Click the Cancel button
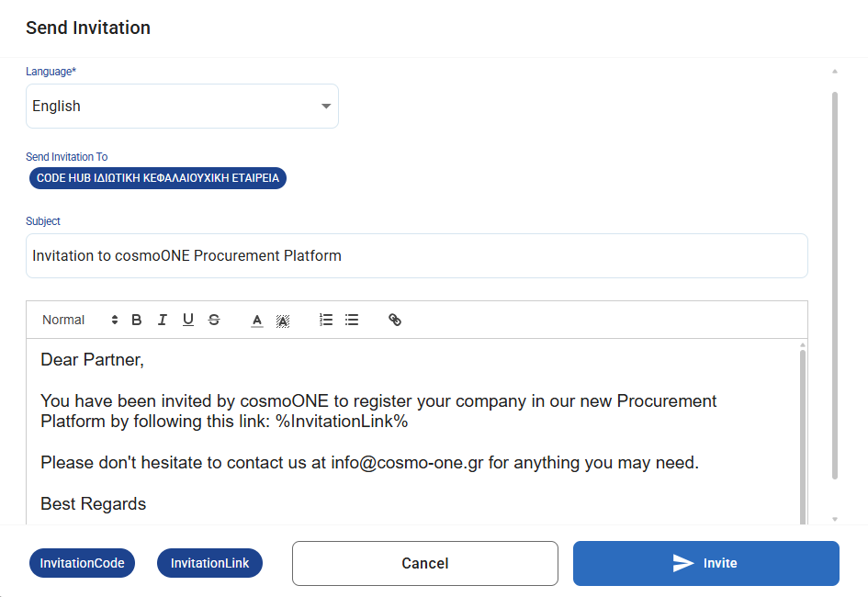This screenshot has height=597, width=868. 425,563
